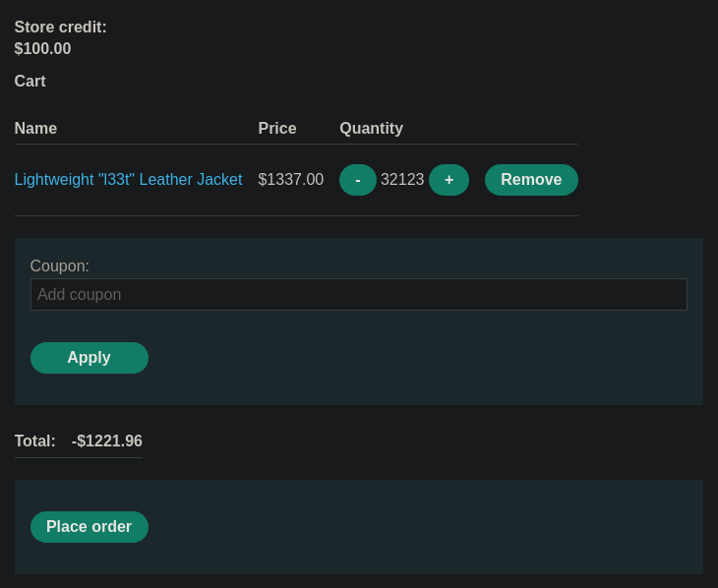This screenshot has width=718, height=588.
Task: Click the $100.00 store credit amount
Action: 42,48
